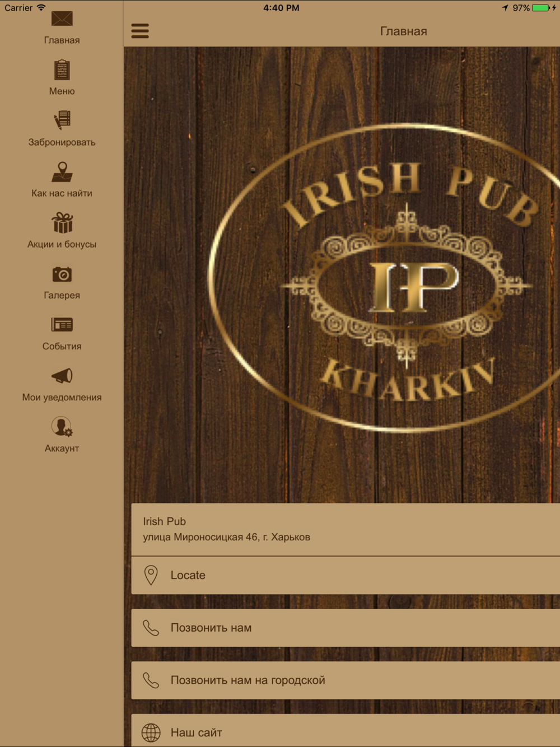The width and height of the screenshot is (560, 747).
Task: Select the Меню sidebar label
Action: tap(62, 91)
